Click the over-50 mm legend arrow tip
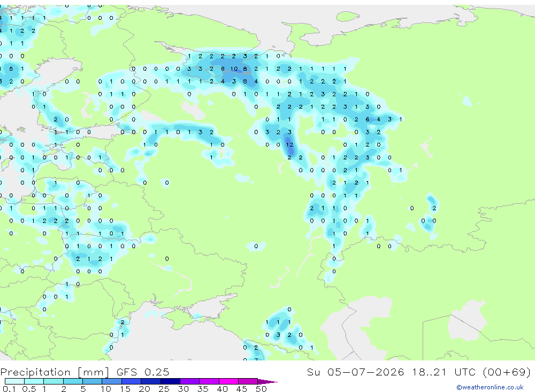Viewport: 535px width, 392px height. tap(267, 382)
